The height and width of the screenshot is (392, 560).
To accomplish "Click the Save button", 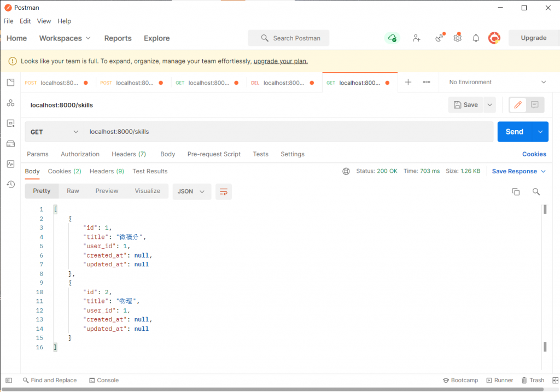I will click(x=466, y=104).
